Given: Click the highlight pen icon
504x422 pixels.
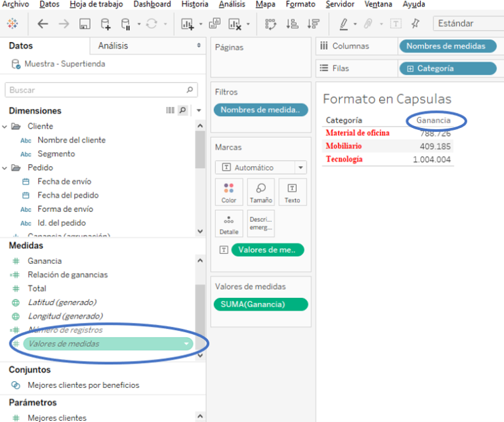Looking at the screenshot, I should pyautogui.click(x=343, y=24).
